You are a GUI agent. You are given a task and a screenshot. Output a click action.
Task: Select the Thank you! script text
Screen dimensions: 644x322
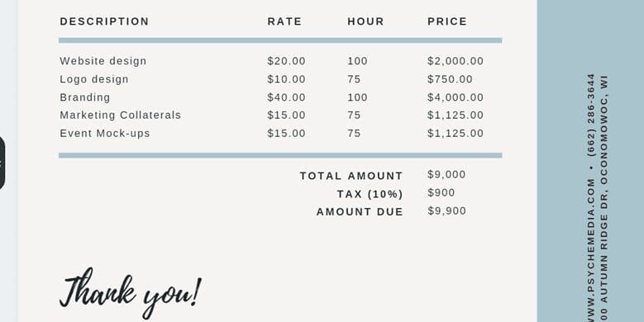tap(131, 293)
